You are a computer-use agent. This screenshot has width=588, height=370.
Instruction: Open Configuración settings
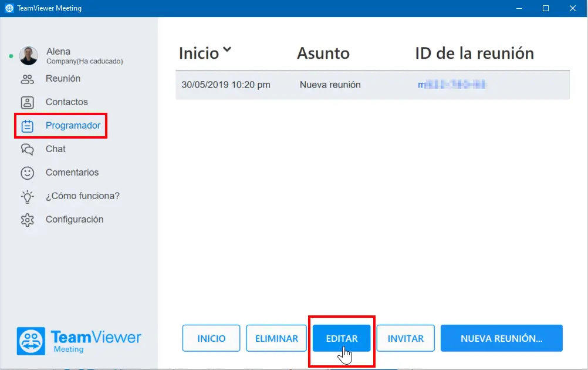coord(75,220)
